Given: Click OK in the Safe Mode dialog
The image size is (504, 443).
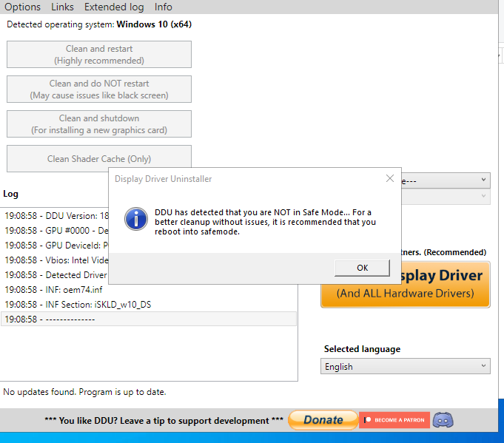Looking at the screenshot, I should 362,268.
